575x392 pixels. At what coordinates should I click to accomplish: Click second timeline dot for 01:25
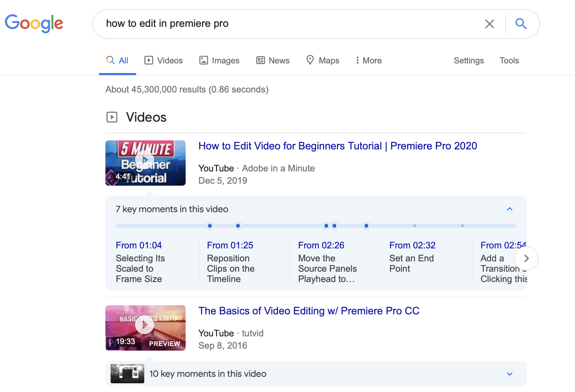coord(238,226)
